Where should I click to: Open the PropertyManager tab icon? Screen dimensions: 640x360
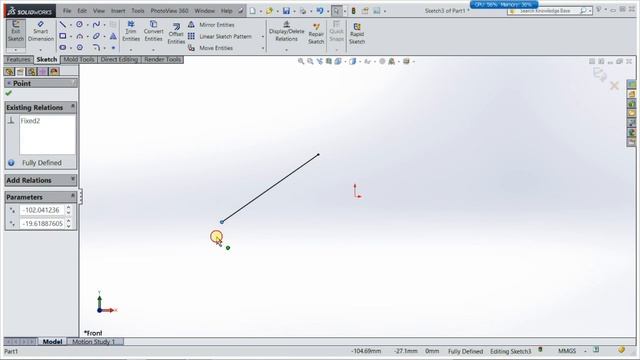point(20,72)
